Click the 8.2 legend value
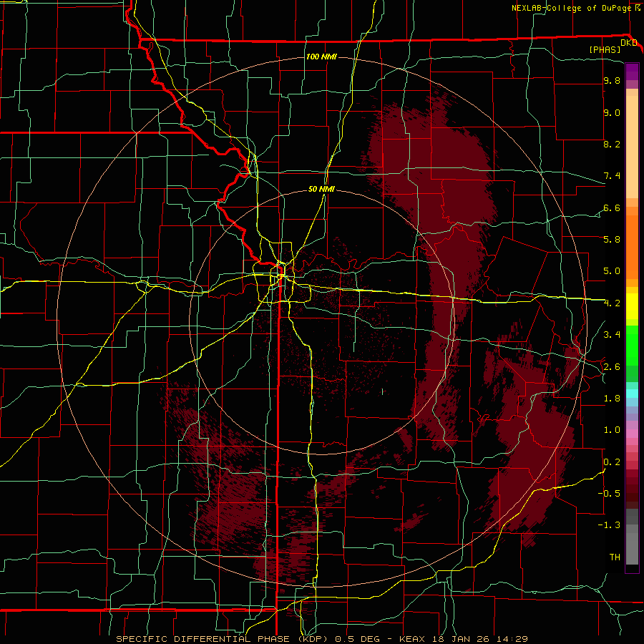Screen dimensions: 644x644 pos(612,144)
